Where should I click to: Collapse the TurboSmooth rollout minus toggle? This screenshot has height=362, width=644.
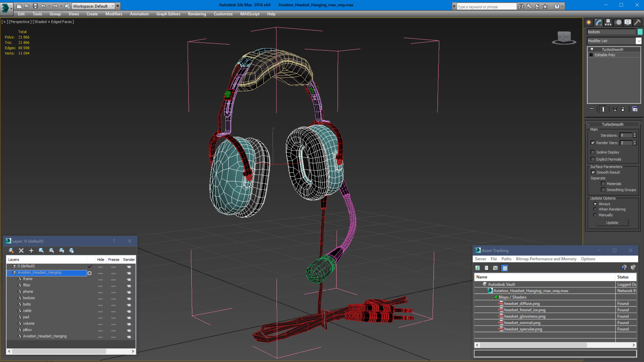(589, 124)
